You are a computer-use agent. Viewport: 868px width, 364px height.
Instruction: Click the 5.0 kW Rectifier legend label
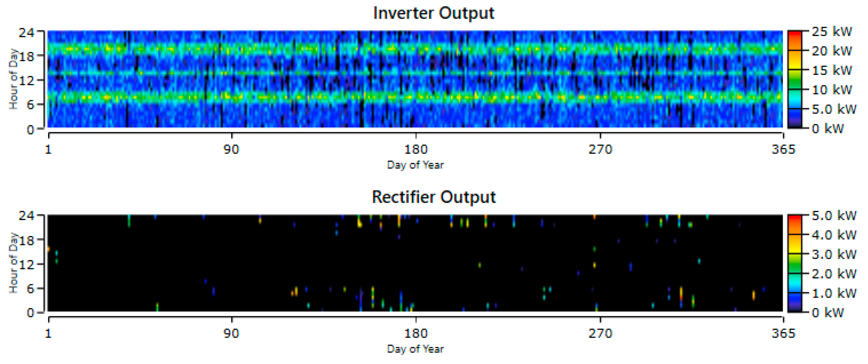[x=834, y=215]
